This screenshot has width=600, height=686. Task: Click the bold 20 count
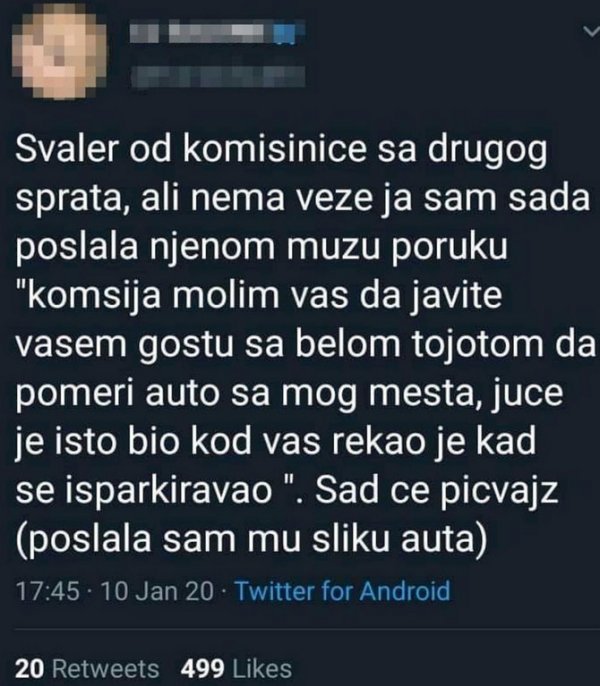point(30,669)
